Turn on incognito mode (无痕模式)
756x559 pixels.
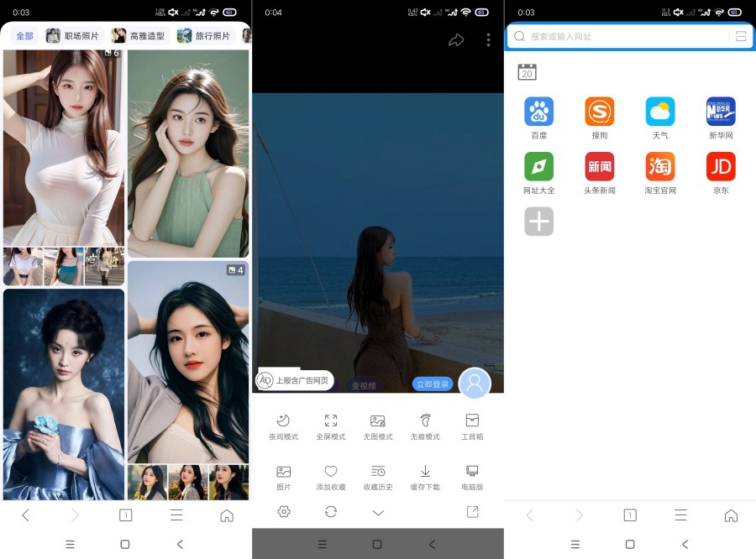pos(425,426)
